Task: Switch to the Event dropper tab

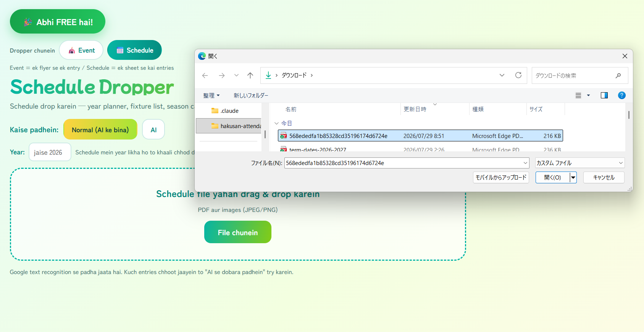Action: click(x=81, y=50)
